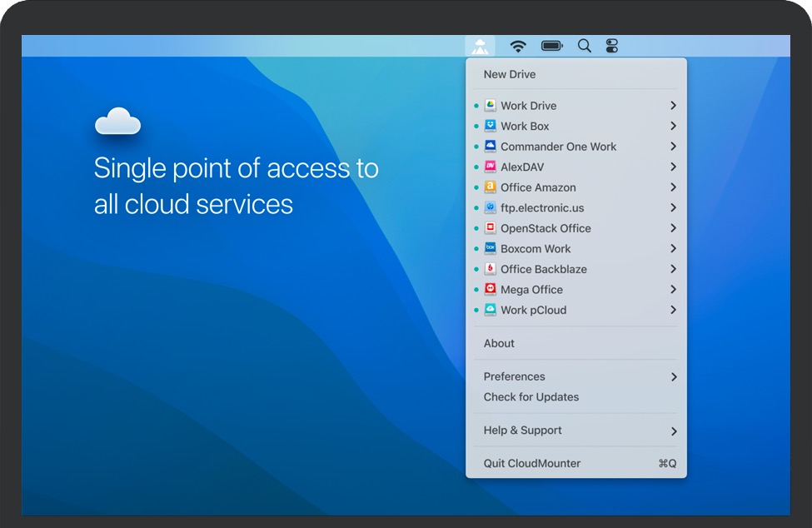This screenshot has height=528, width=812.
Task: Expand the Commander One Work submenu arrow
Action: (x=673, y=146)
